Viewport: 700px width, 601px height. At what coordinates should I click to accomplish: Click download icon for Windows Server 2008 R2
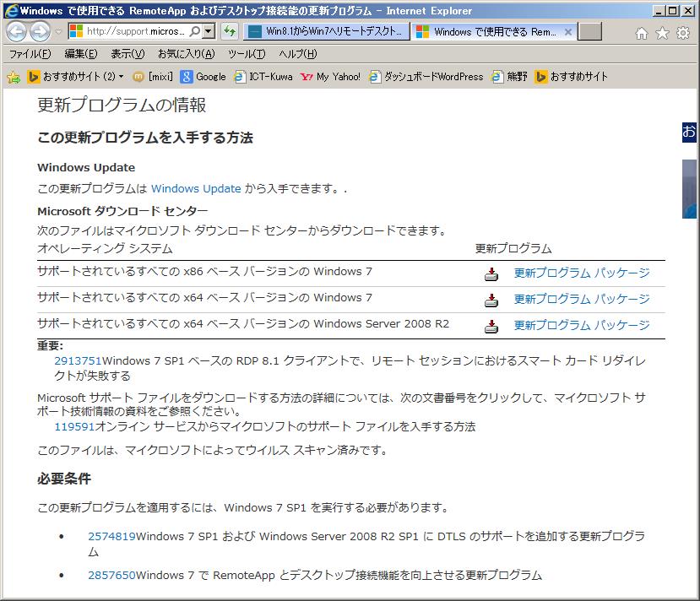[491, 327]
